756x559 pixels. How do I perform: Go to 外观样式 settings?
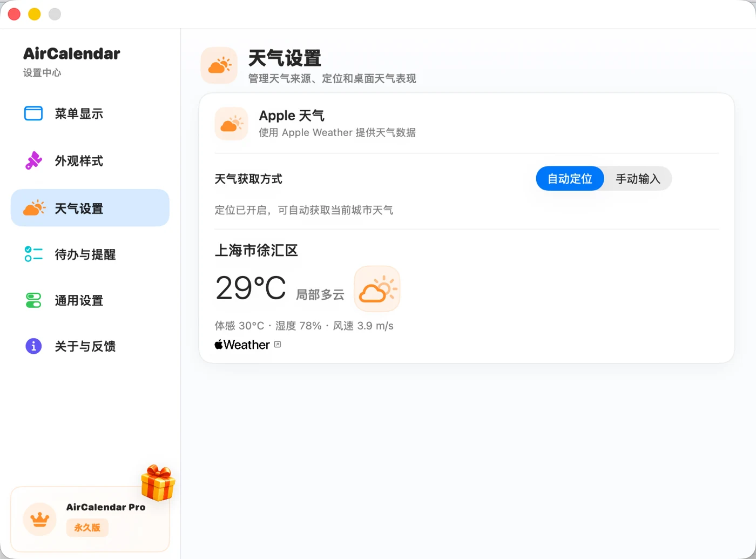point(90,160)
